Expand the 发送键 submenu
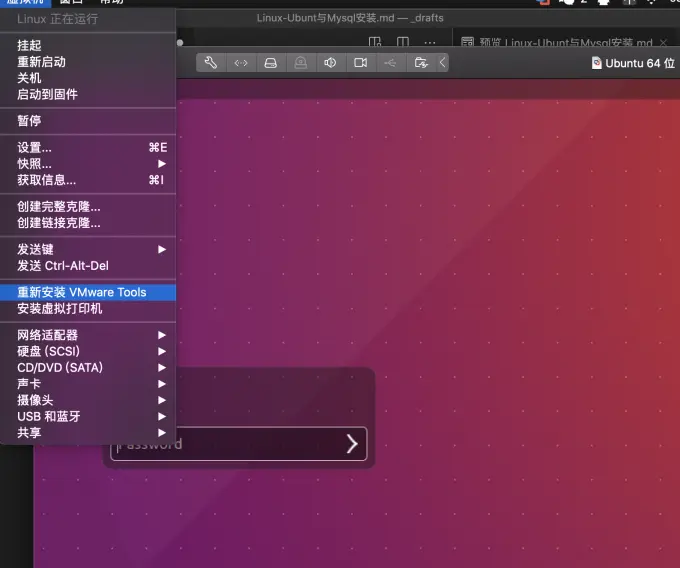Screen dimensions: 680x568 coord(88,249)
